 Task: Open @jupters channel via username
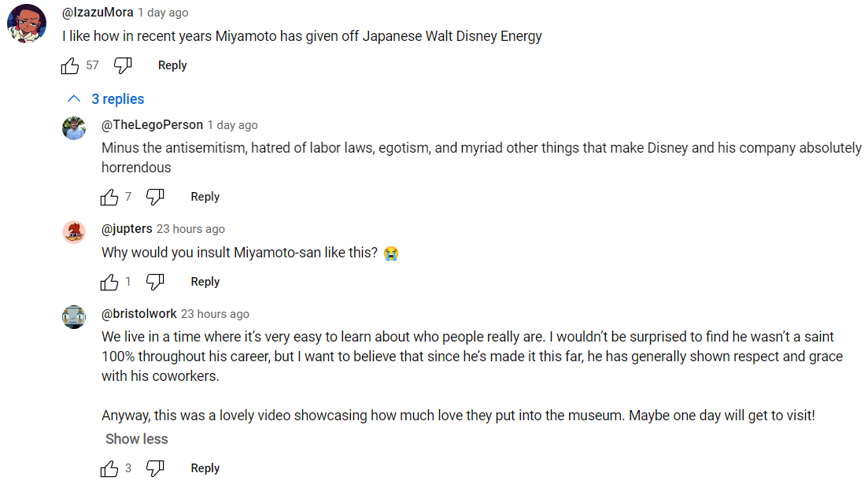(x=127, y=229)
